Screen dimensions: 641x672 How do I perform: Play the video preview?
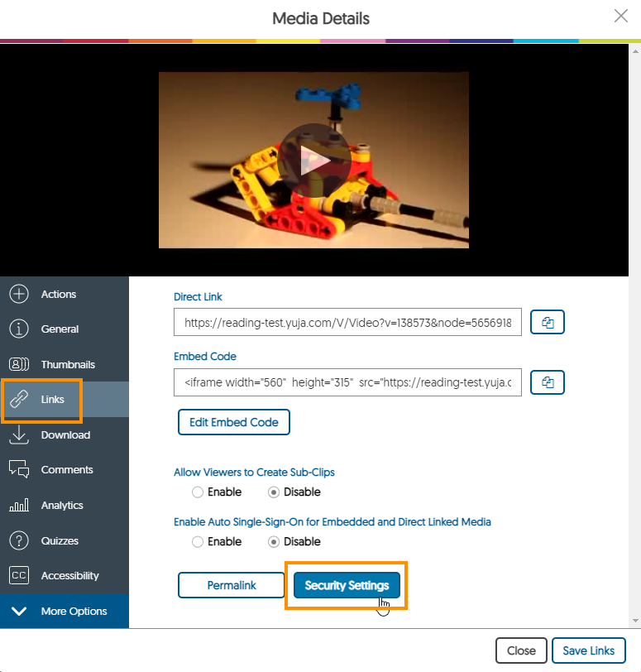[x=313, y=161]
